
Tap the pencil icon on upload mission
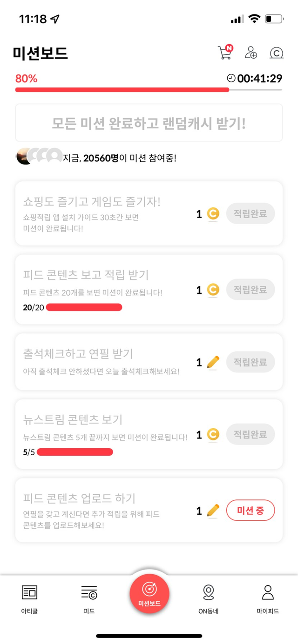213,511
